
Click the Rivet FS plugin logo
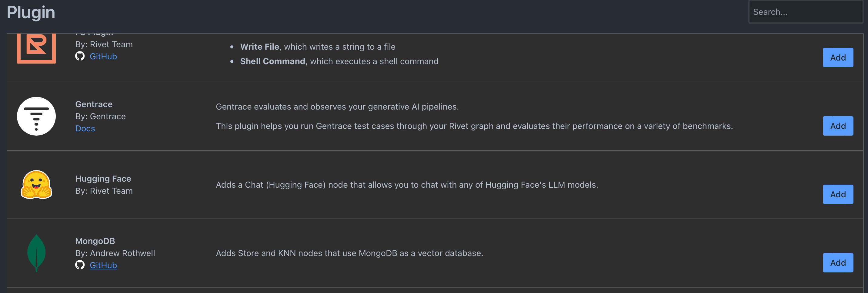[x=36, y=48]
